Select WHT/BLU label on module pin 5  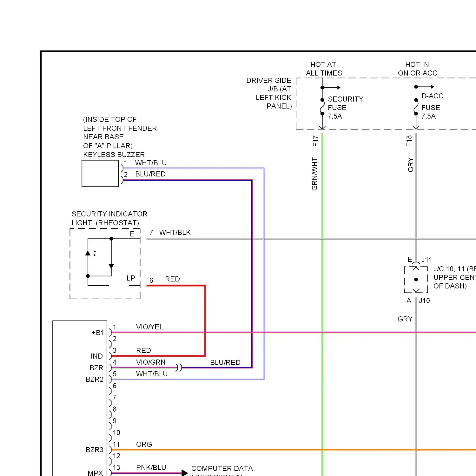click(x=152, y=374)
